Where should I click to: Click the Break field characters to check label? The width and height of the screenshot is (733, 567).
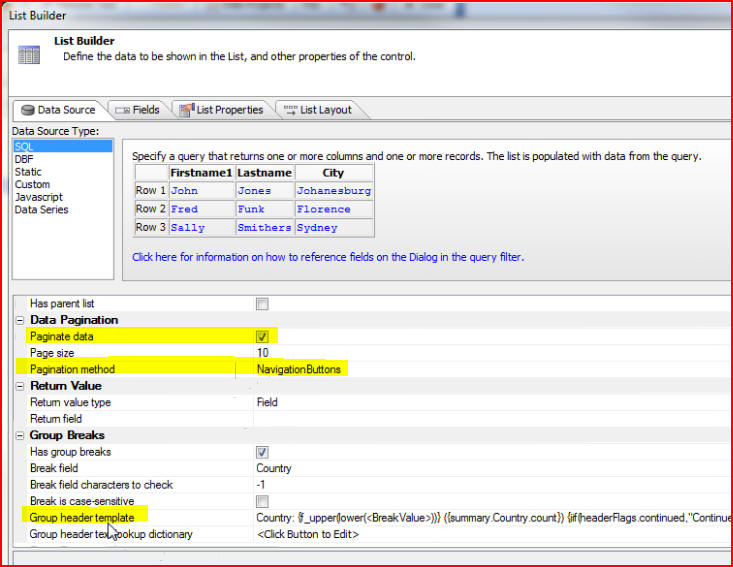click(x=101, y=485)
